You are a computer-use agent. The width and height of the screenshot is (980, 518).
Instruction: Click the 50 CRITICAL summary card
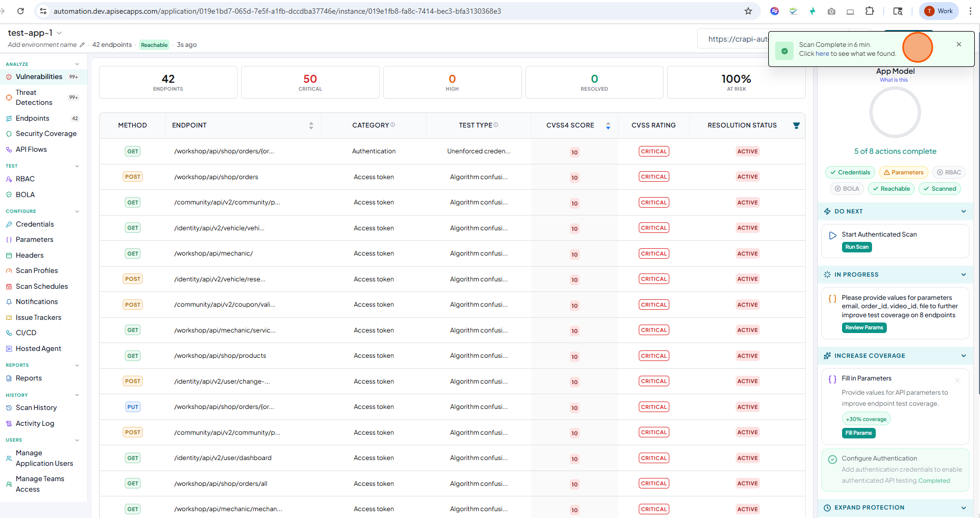point(310,82)
